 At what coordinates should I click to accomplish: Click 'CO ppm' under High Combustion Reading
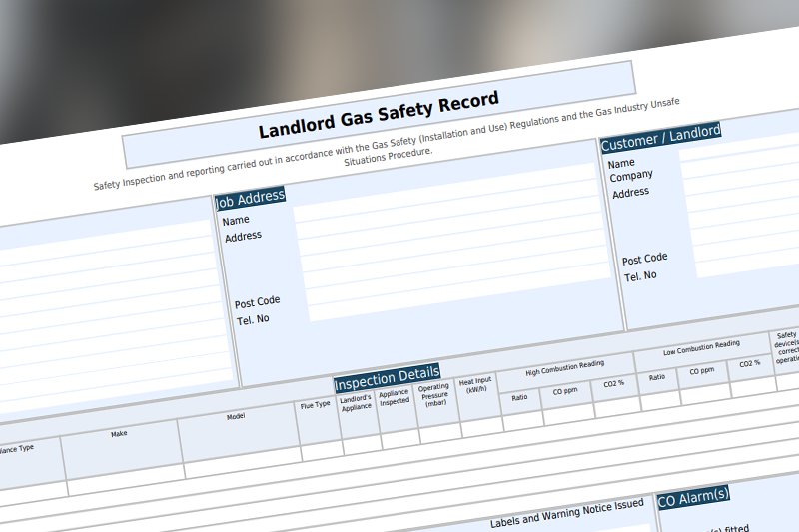[x=565, y=391]
